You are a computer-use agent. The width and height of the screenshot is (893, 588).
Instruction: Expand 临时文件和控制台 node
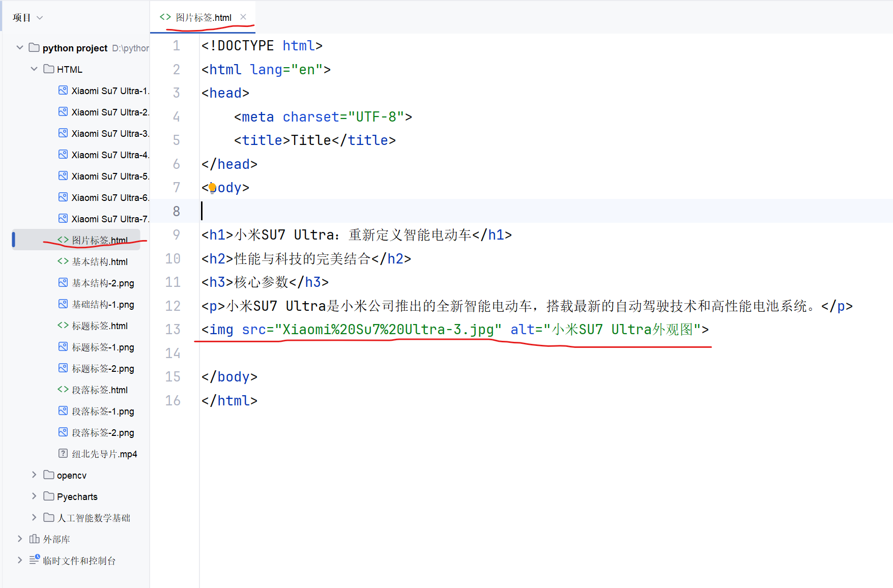pos(20,561)
